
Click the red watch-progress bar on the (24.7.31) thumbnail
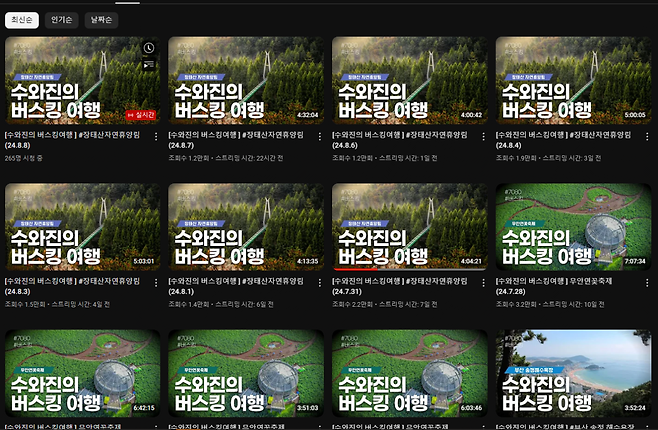coord(355,269)
